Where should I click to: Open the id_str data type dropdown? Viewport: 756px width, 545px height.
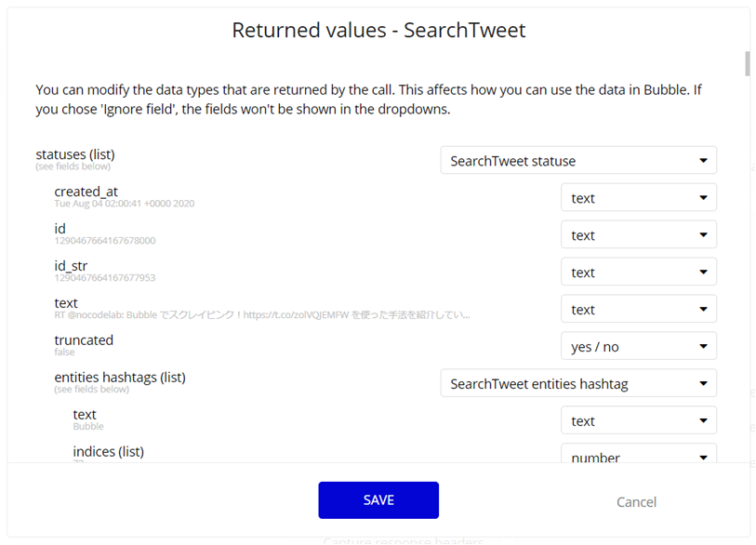pyautogui.click(x=638, y=272)
